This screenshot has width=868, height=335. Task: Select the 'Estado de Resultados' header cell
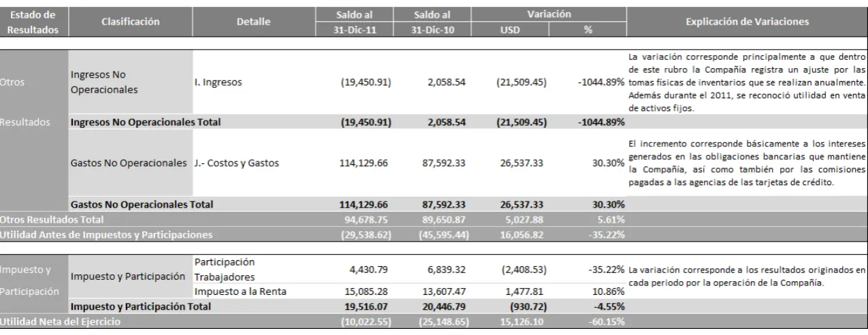click(x=34, y=21)
